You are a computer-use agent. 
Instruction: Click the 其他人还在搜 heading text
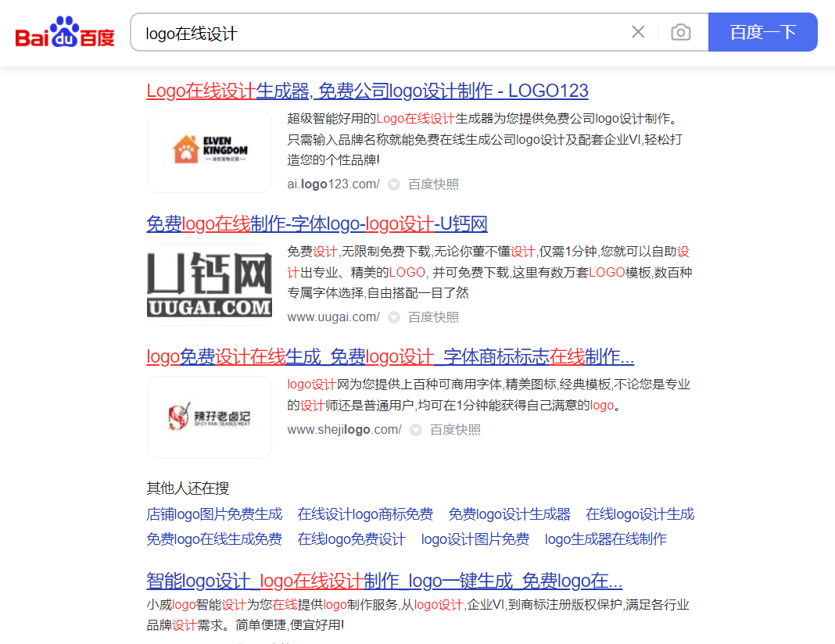coord(188,488)
